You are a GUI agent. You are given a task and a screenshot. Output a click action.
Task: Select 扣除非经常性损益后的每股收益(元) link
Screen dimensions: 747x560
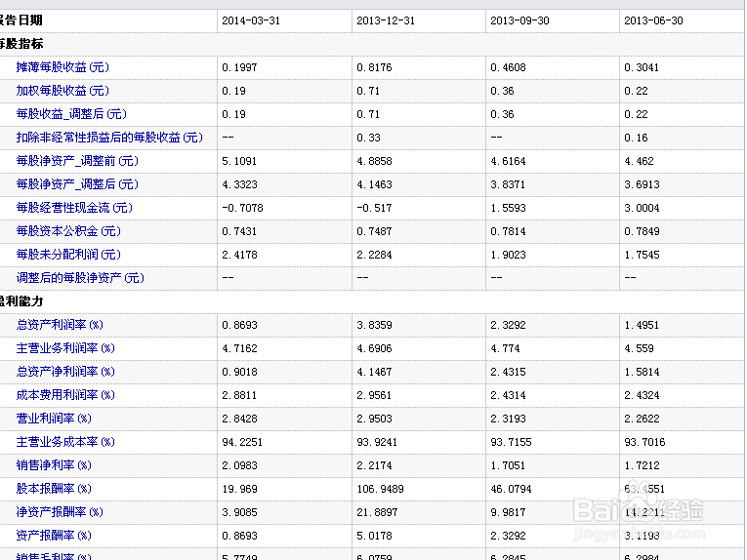109,138
